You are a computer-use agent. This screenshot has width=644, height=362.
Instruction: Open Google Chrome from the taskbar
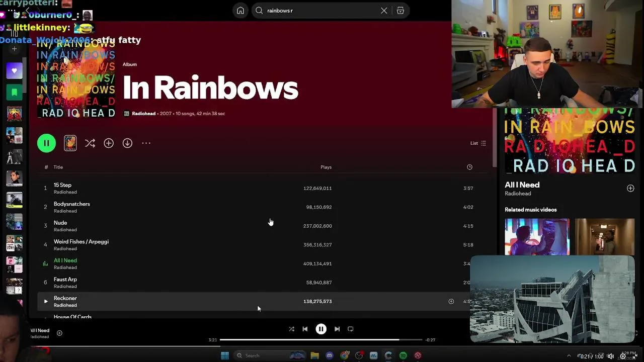click(344, 355)
